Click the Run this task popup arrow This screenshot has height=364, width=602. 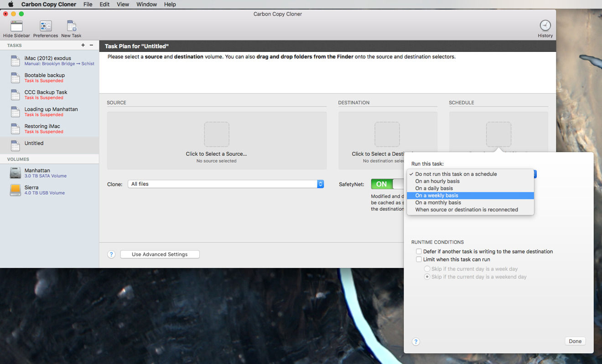click(x=535, y=174)
